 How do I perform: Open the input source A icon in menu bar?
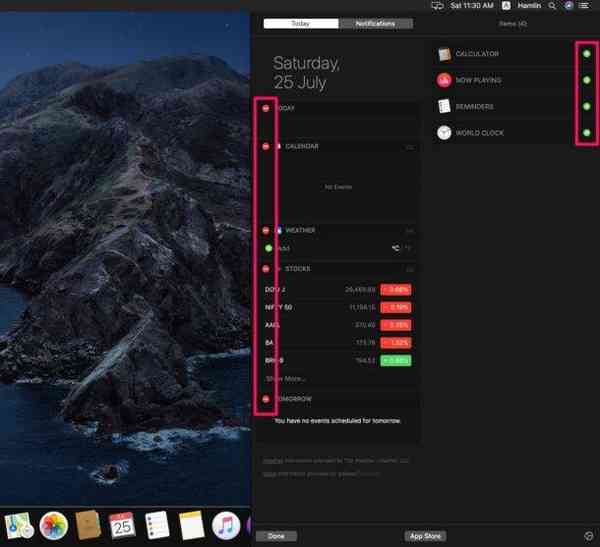point(506,6)
